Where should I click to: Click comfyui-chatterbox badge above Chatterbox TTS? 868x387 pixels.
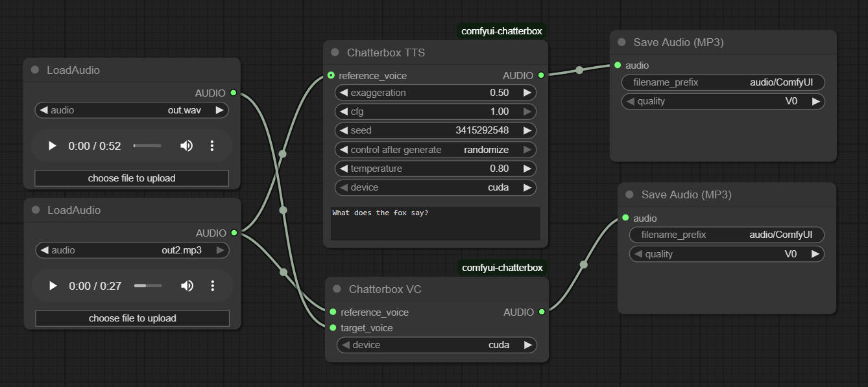click(501, 30)
